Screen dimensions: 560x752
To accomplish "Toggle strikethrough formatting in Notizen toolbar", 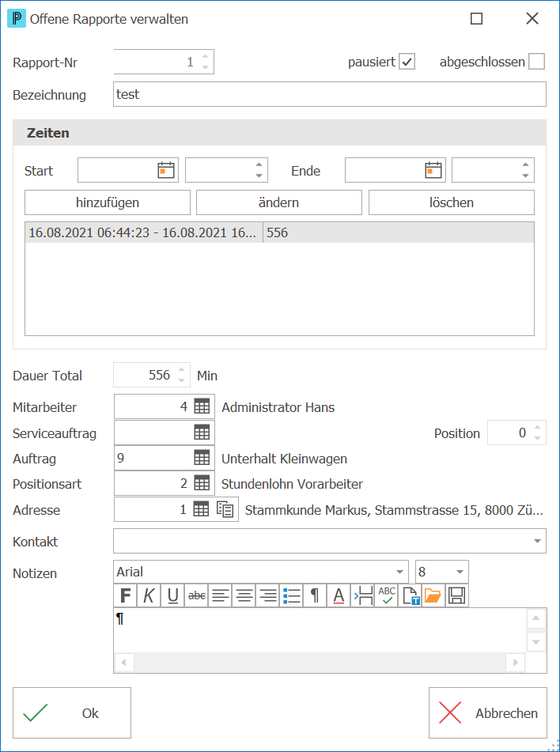I will click(196, 595).
